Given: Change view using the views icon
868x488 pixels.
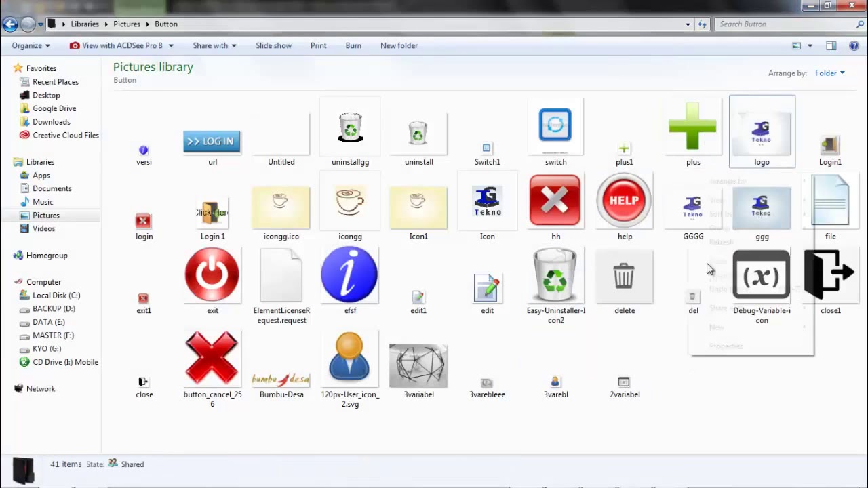Looking at the screenshot, I should [x=797, y=45].
